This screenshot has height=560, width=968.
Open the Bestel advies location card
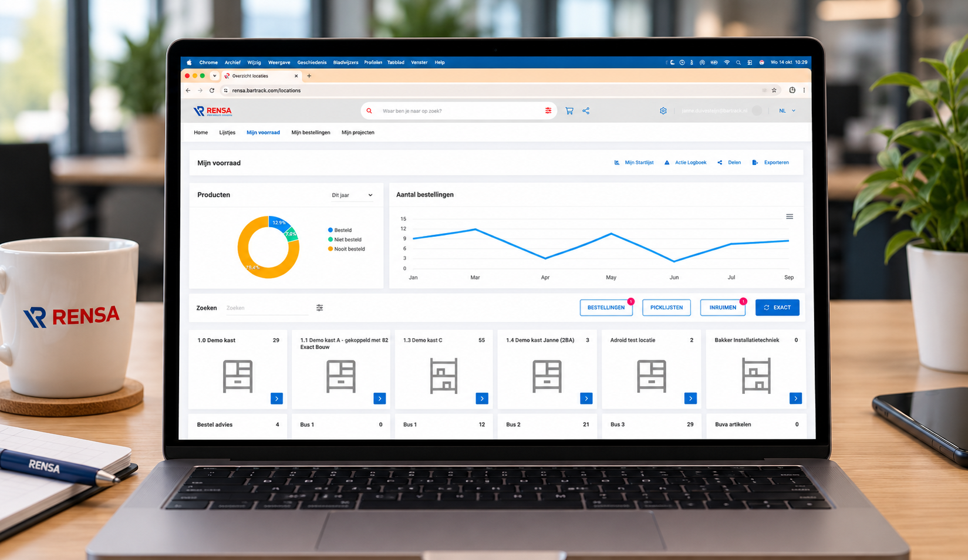(x=238, y=426)
